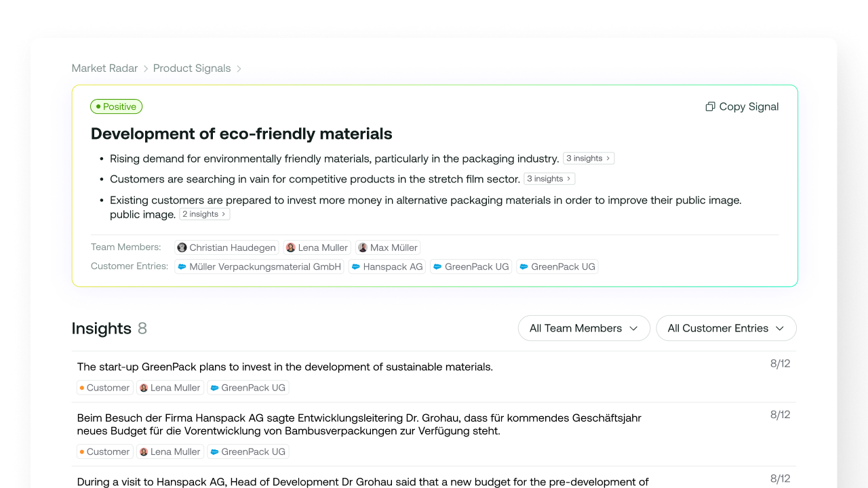Expand the 2 insights chip
The height and width of the screenshot is (488, 868).
[204, 213]
